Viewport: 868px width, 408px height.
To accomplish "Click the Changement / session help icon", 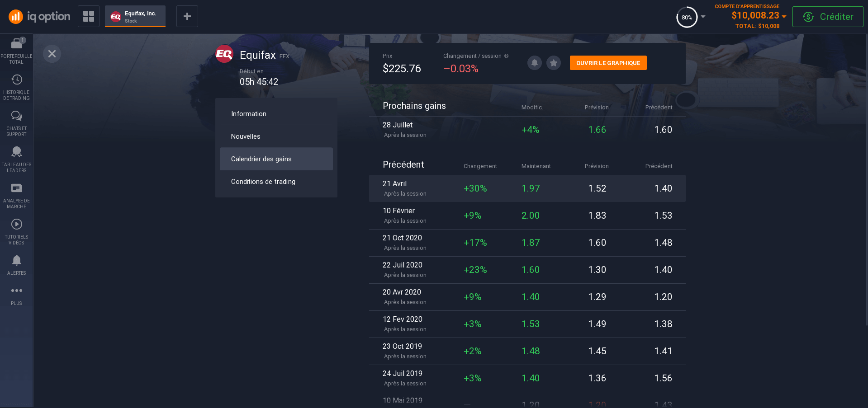I will (507, 56).
